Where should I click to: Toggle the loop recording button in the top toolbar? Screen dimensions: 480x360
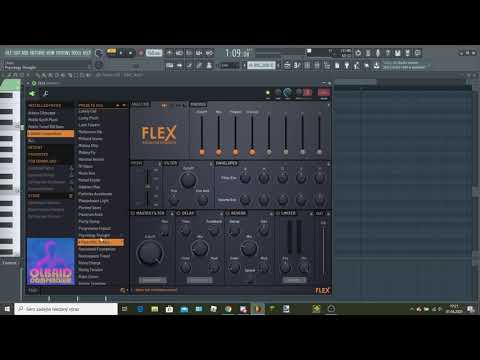pos(209,53)
